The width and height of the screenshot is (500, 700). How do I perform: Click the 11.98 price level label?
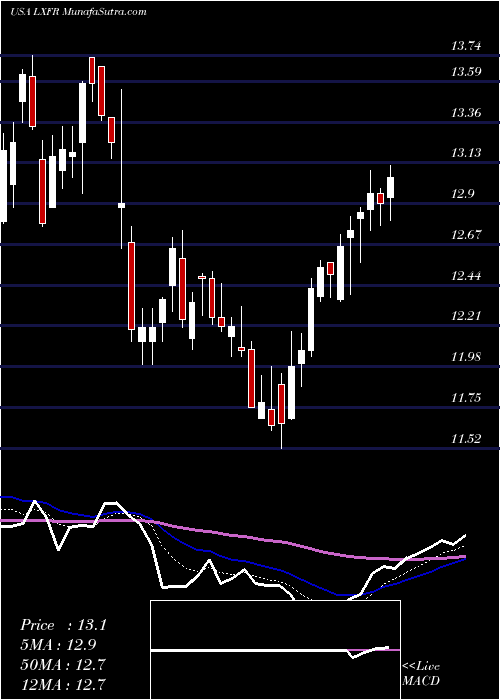[x=467, y=357]
